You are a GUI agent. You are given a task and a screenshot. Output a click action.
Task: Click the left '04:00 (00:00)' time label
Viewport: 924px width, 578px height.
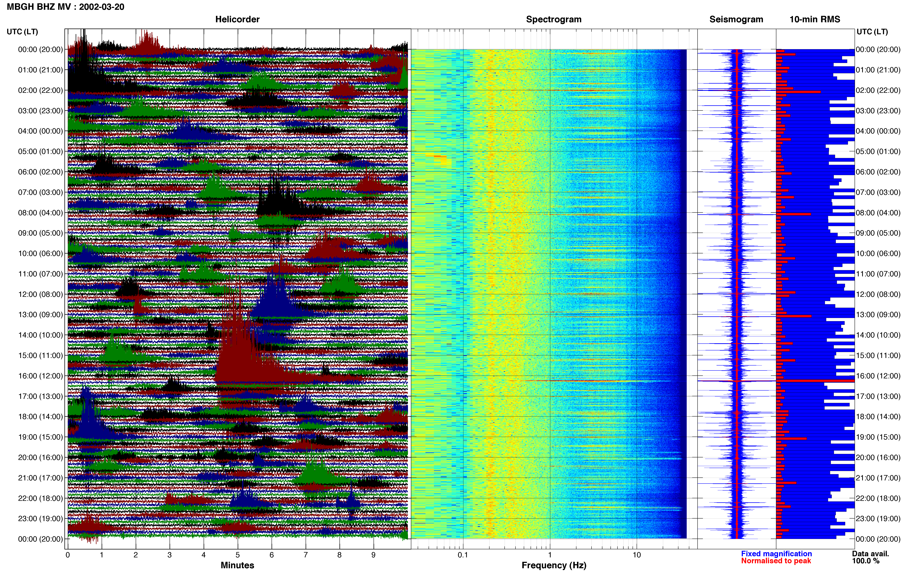[x=41, y=131]
